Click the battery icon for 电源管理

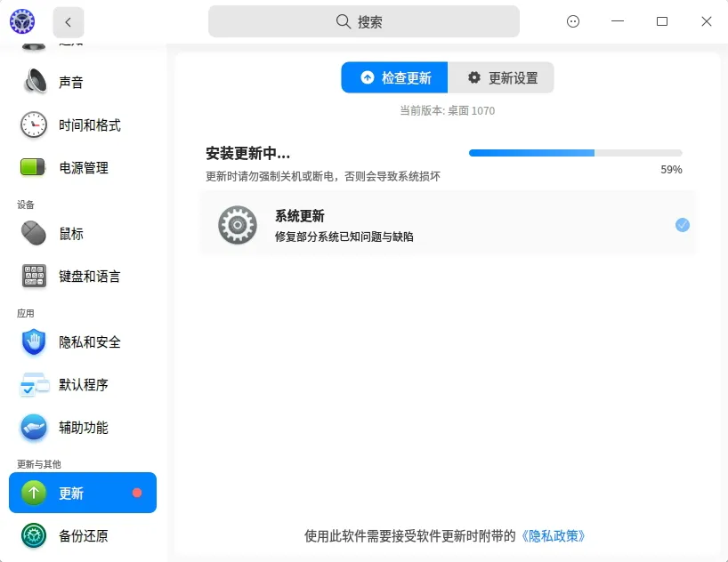[x=33, y=167]
